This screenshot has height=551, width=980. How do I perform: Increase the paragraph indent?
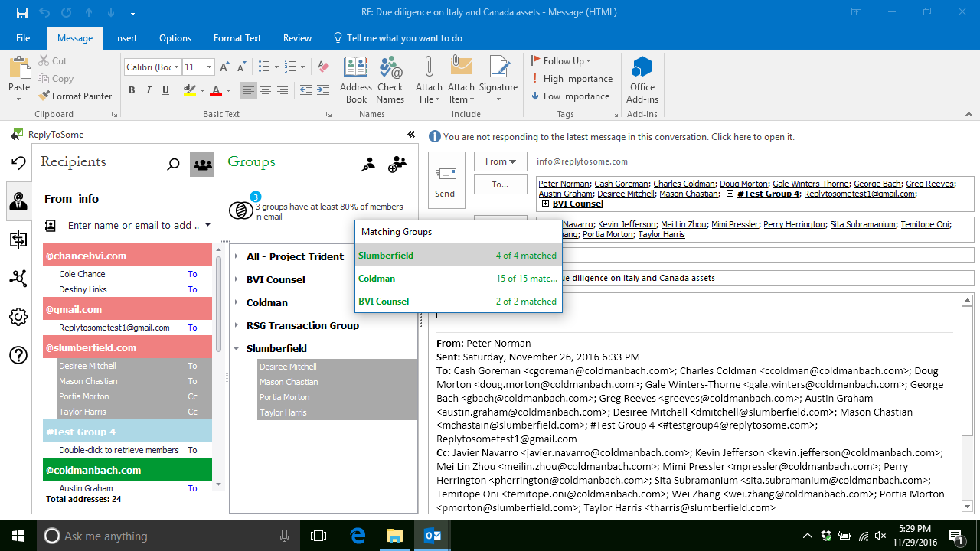point(323,90)
